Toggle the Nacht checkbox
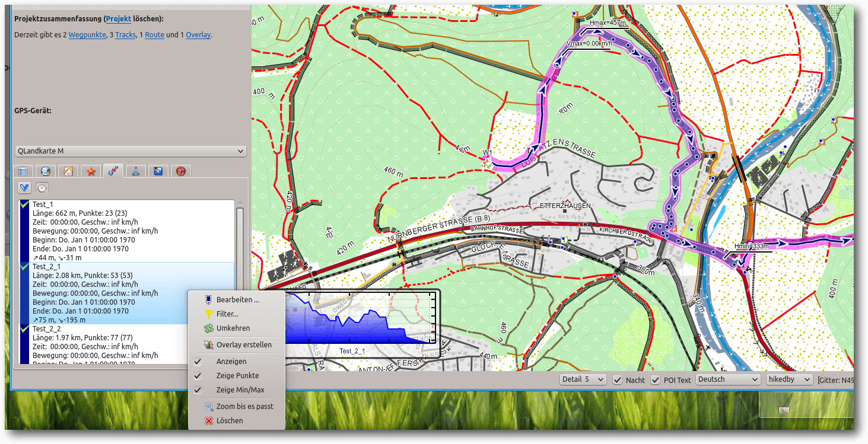 tap(618, 380)
